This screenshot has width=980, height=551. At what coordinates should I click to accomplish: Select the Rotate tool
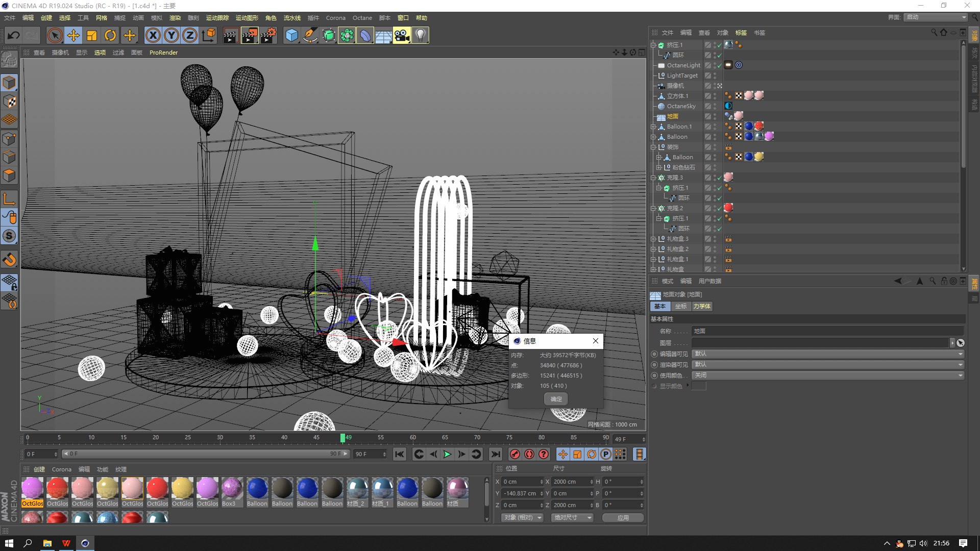pos(110,35)
